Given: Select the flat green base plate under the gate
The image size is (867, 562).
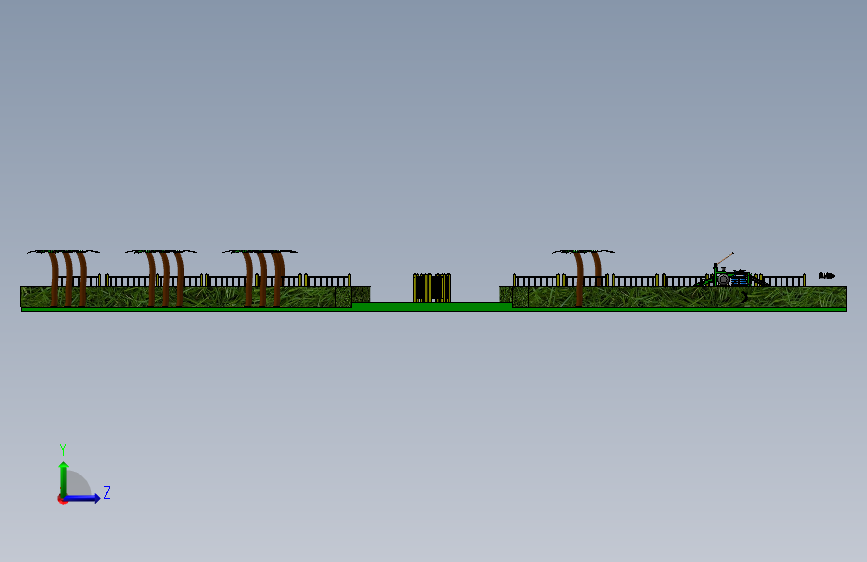Looking at the screenshot, I should (432, 306).
